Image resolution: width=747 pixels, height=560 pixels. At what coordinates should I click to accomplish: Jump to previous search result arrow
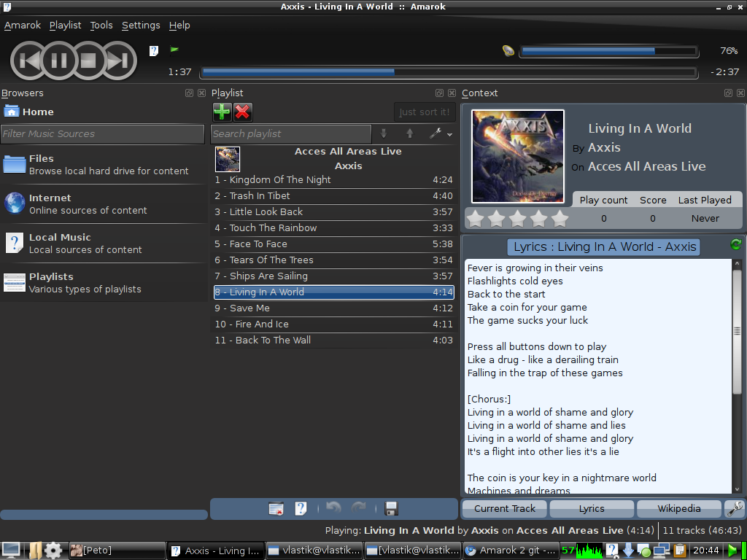410,134
